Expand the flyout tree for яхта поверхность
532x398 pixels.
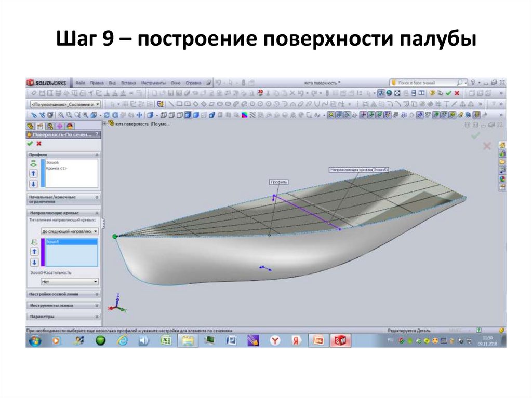click(104, 123)
